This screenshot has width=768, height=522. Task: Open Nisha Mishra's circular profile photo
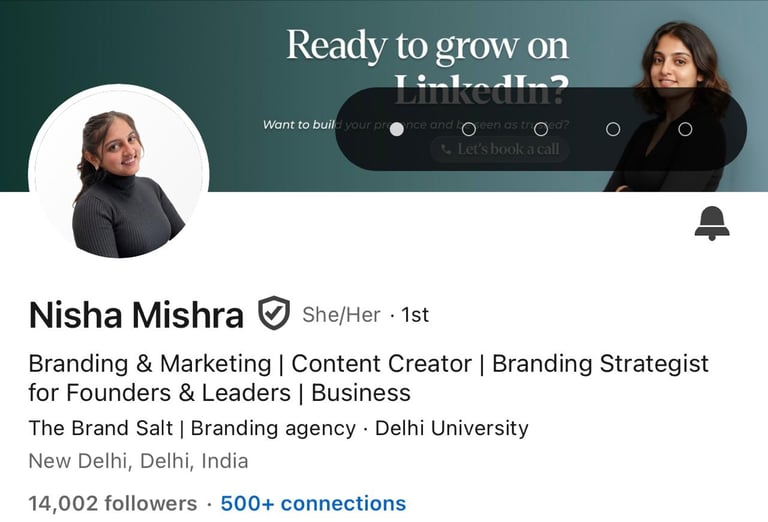(x=119, y=174)
